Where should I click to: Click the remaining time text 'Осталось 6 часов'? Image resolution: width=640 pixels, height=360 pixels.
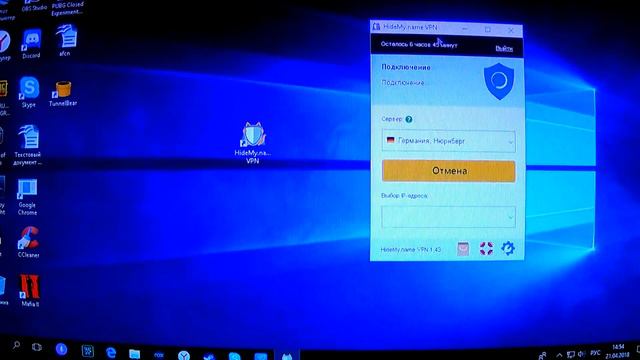point(419,44)
